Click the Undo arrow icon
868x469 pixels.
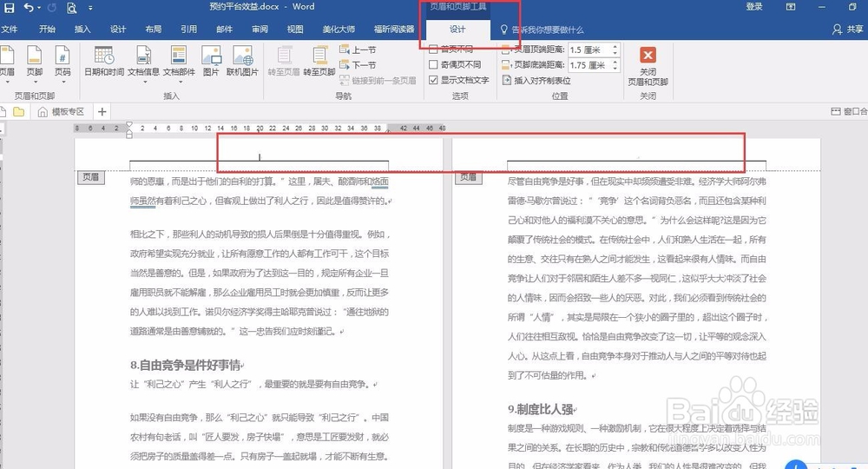tap(28, 8)
